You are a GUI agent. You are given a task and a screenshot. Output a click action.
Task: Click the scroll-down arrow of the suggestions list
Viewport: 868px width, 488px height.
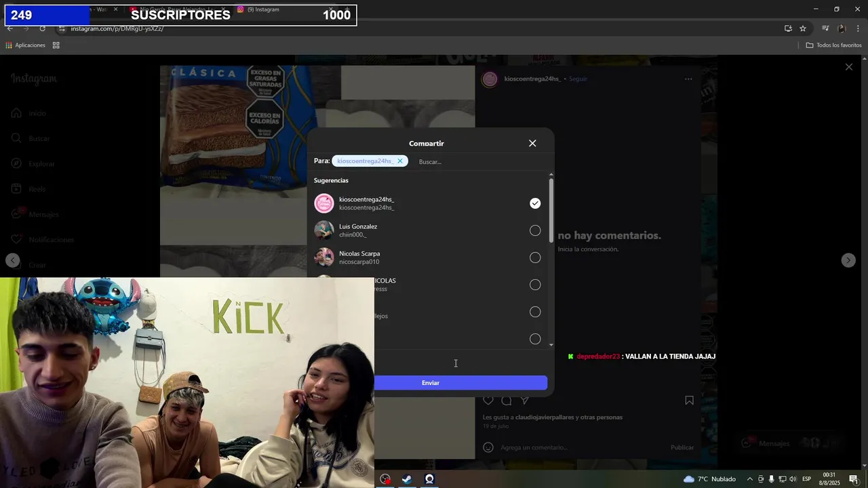(x=551, y=344)
